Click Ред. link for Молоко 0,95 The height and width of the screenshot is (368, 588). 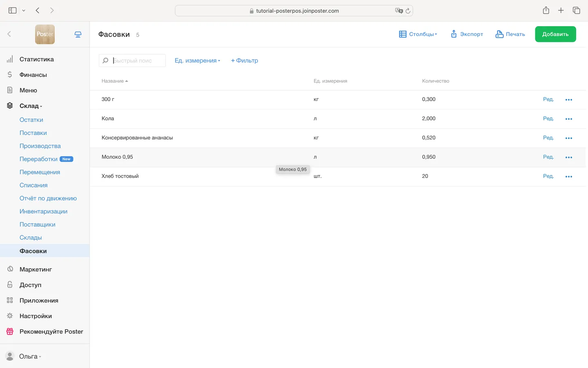pyautogui.click(x=548, y=157)
